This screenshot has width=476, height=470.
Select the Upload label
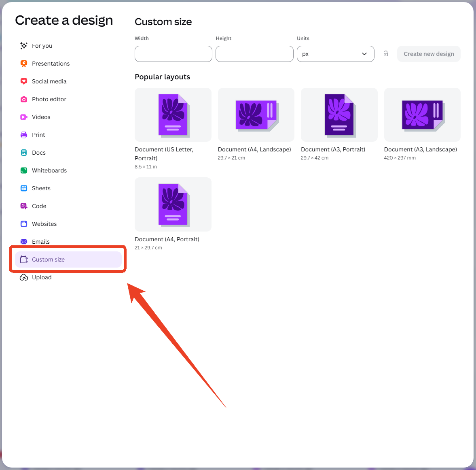pyautogui.click(x=42, y=277)
